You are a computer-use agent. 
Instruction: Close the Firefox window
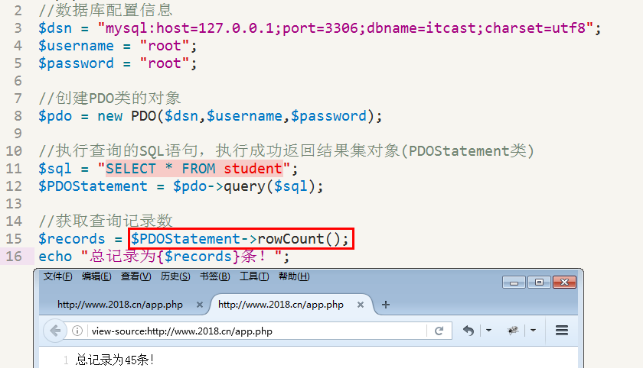[564, 282]
